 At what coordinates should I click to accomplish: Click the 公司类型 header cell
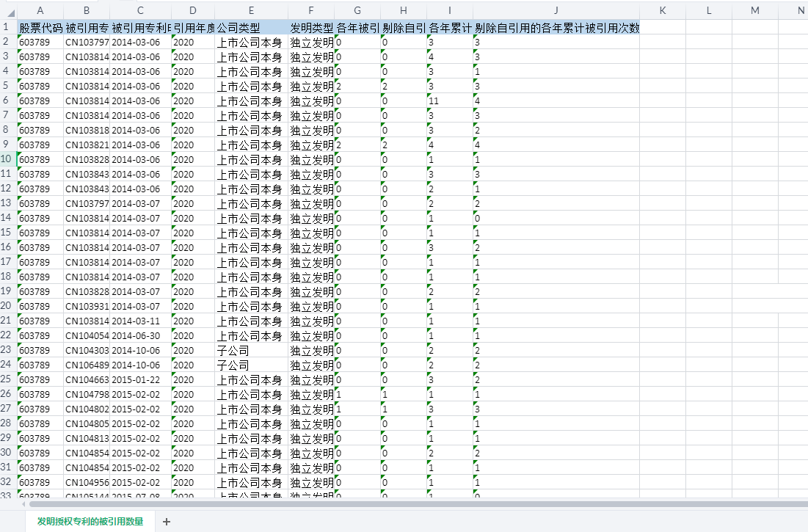[251, 28]
